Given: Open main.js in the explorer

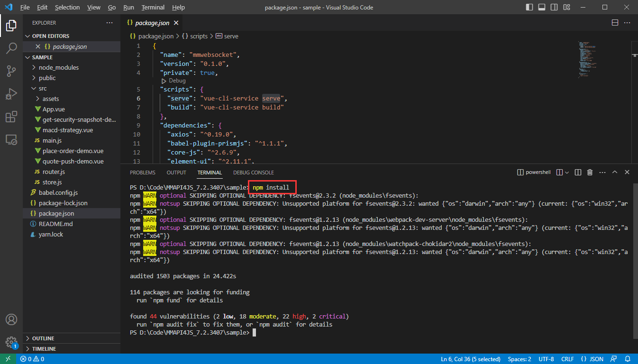Looking at the screenshot, I should pyautogui.click(x=52, y=140).
